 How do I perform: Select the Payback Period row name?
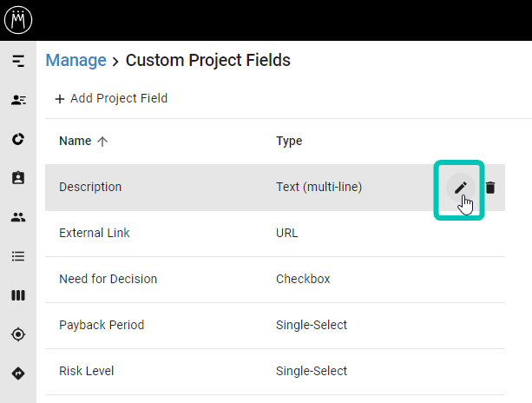102,325
